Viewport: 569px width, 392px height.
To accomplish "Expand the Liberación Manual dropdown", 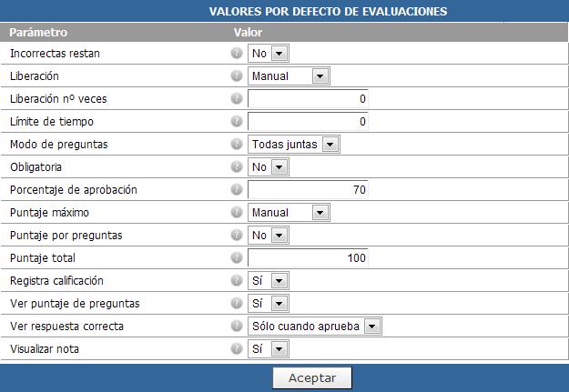I will (x=289, y=76).
